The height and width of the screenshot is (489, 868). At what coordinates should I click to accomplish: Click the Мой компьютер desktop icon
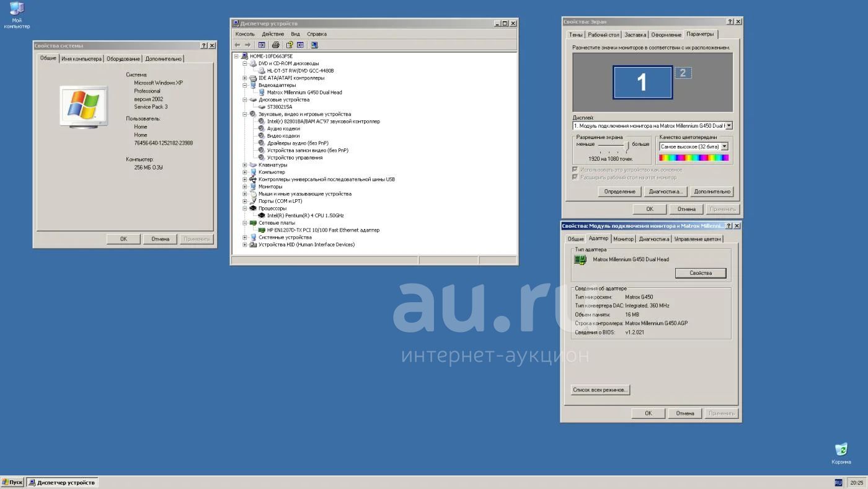click(17, 16)
